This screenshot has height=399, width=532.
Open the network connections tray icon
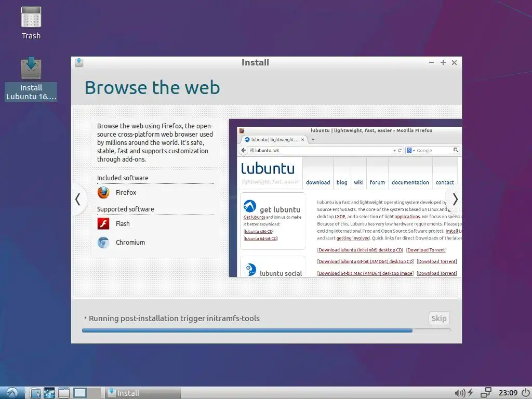(486, 393)
